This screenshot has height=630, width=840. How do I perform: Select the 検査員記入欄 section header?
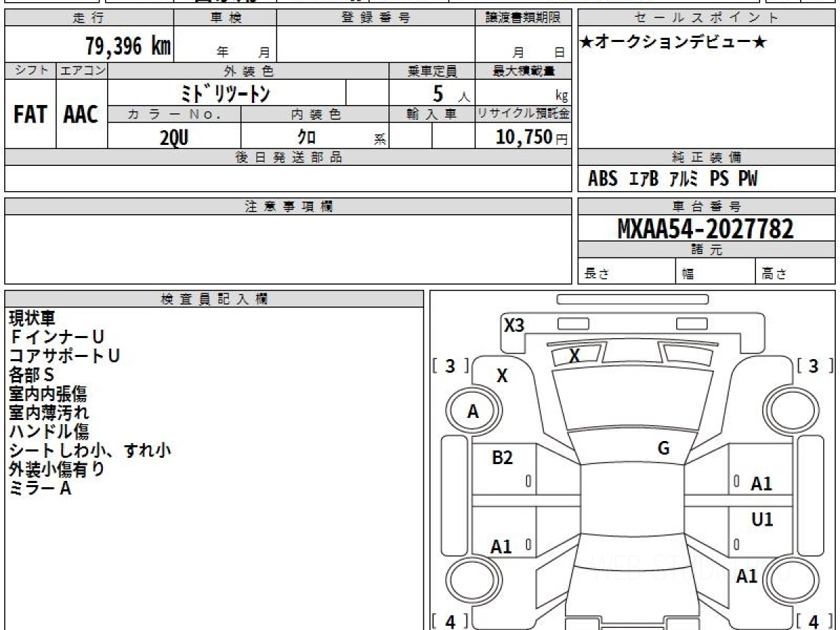214,299
